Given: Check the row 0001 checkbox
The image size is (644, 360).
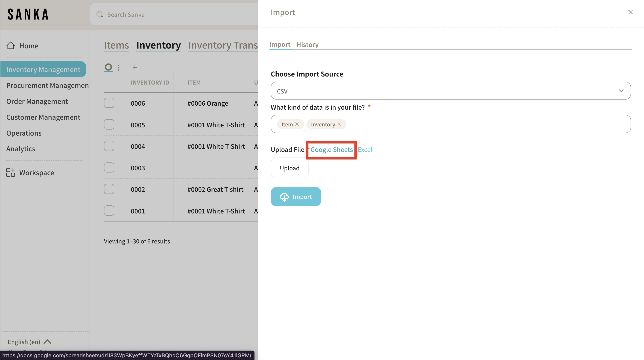Looking at the screenshot, I should tap(109, 211).
